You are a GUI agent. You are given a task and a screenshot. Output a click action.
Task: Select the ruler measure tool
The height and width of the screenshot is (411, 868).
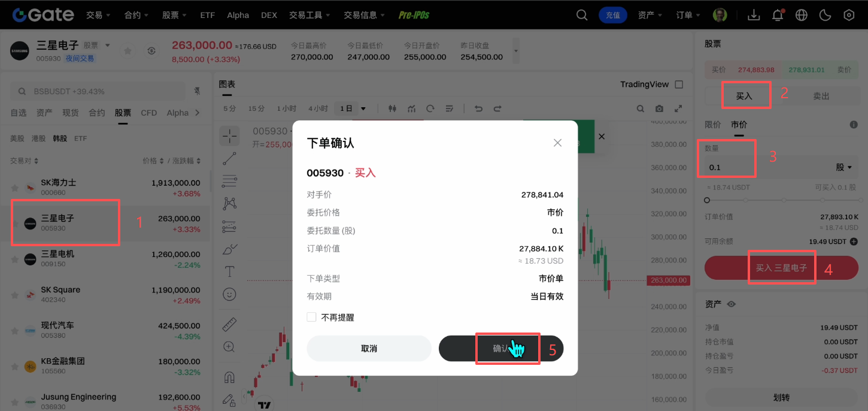point(229,324)
